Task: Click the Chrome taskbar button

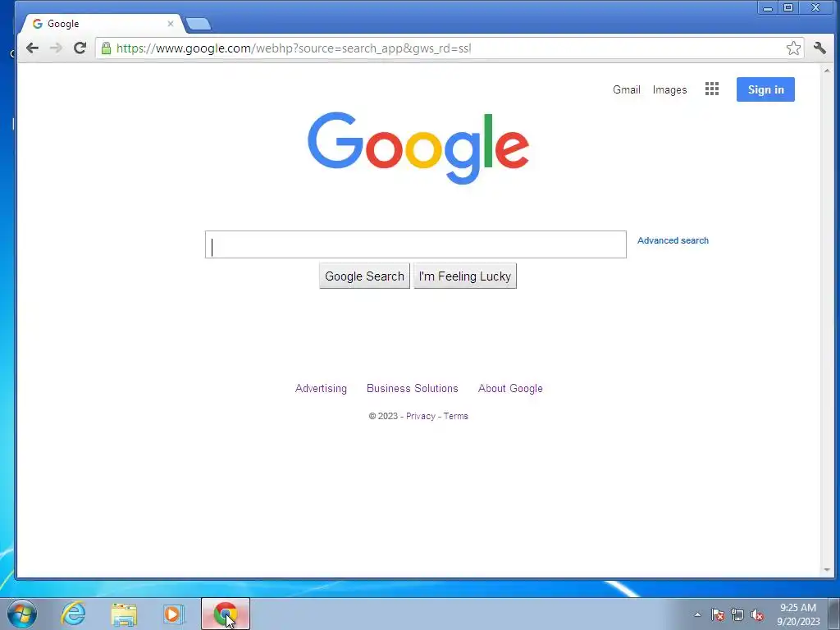Action: [226, 614]
